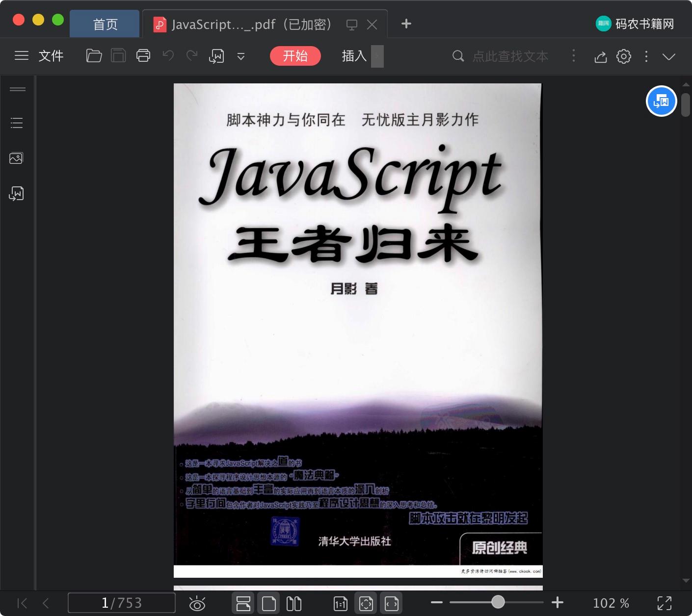692x616 pixels.
Task: Click the 1/753 page number field
Action: tap(122, 603)
